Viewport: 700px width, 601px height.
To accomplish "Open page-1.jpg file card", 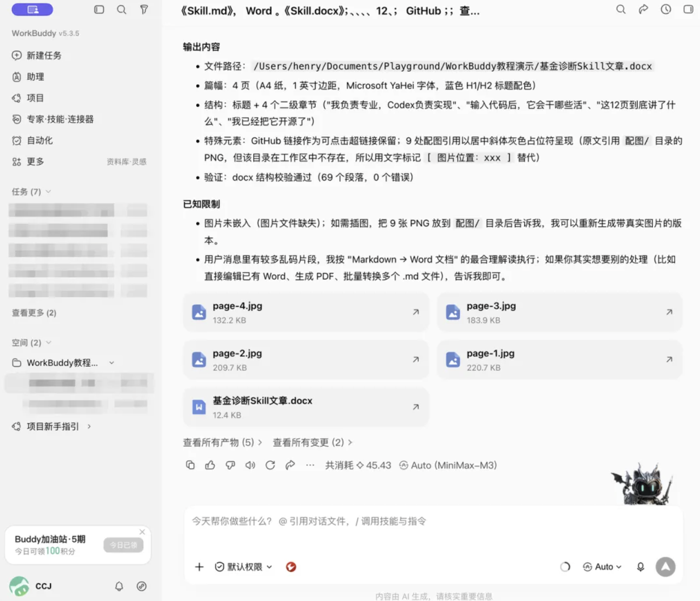I will tap(559, 360).
